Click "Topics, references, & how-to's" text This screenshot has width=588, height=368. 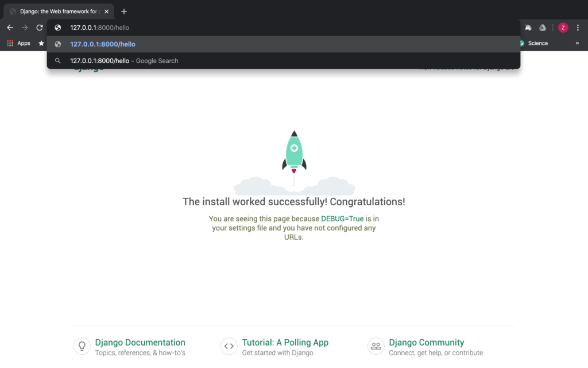[x=140, y=353]
